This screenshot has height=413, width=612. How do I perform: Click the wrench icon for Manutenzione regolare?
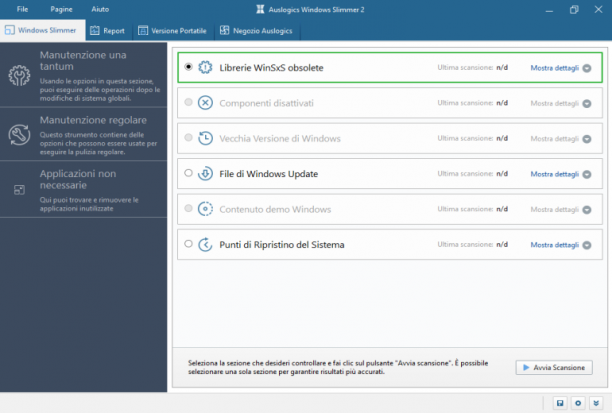pyautogui.click(x=19, y=135)
